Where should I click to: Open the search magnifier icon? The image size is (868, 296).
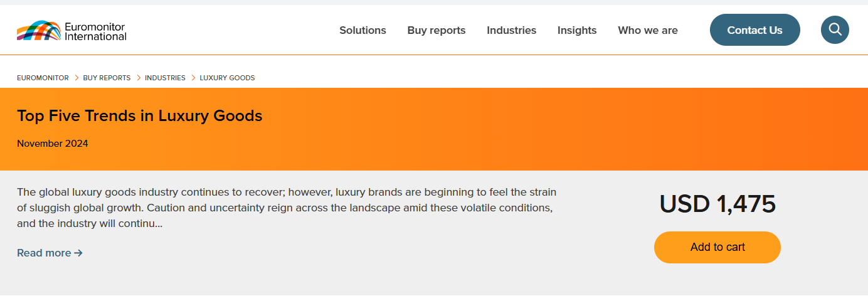(x=835, y=29)
